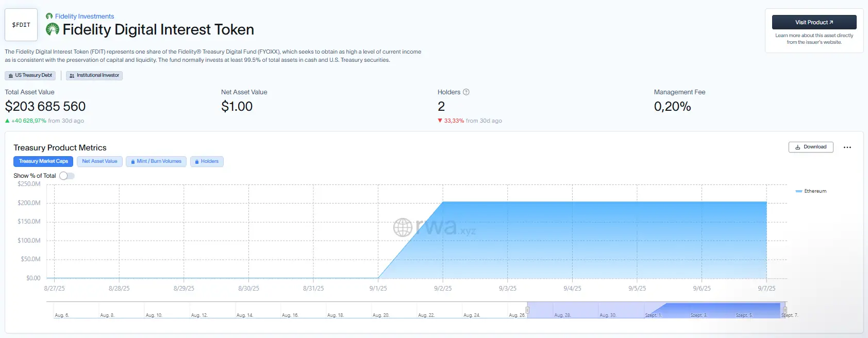
Task: Click the bank icon in US Treasury Debt tag
Action: [11, 76]
